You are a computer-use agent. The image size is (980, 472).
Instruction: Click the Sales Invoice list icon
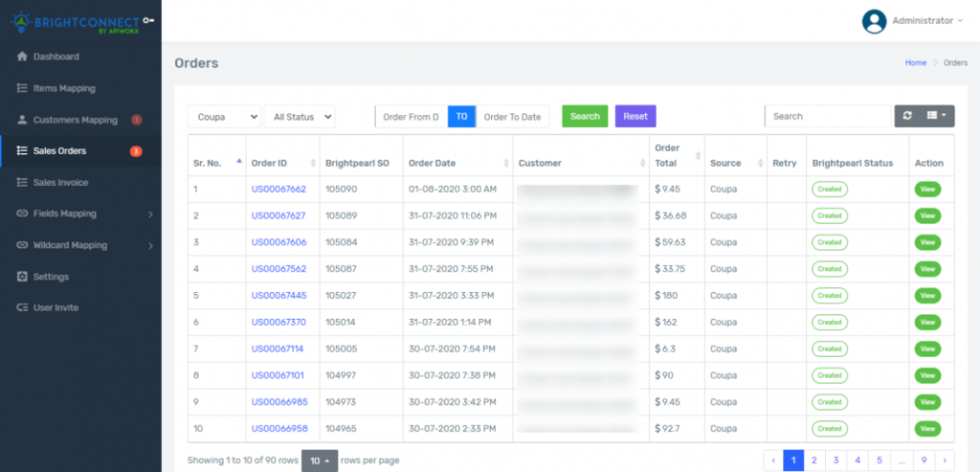click(x=22, y=183)
